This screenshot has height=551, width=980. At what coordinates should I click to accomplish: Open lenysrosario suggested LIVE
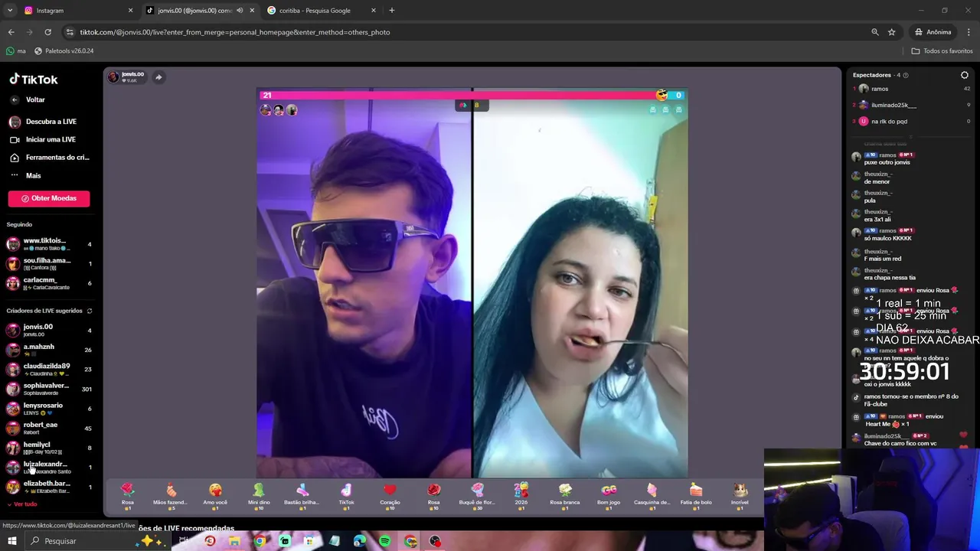pos(49,409)
